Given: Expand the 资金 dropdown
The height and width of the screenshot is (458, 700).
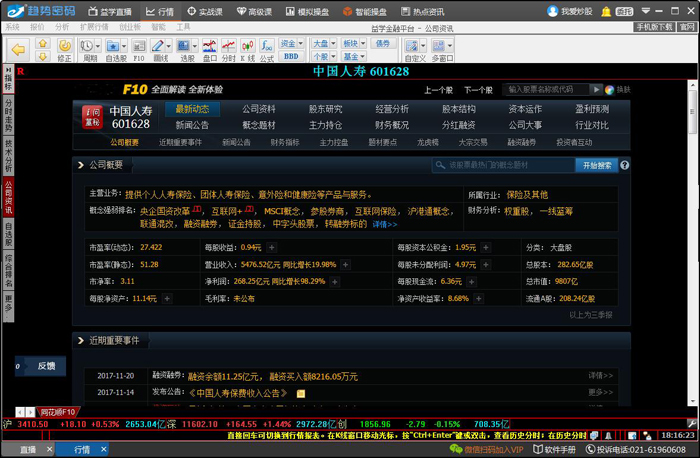Looking at the screenshot, I should click(291, 44).
